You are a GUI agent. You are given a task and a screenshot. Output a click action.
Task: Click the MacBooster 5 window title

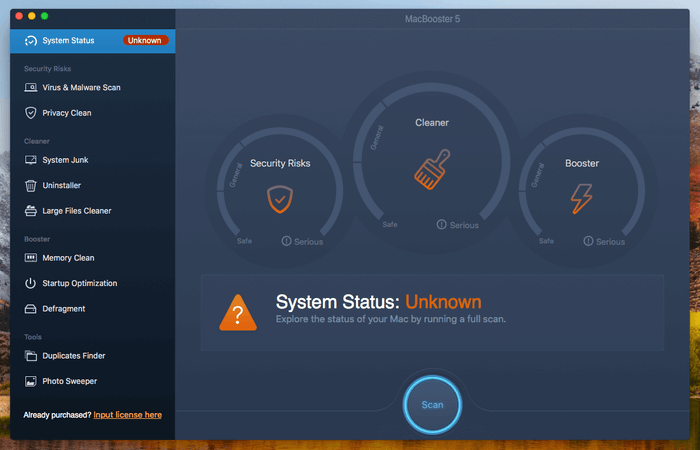tap(432, 19)
